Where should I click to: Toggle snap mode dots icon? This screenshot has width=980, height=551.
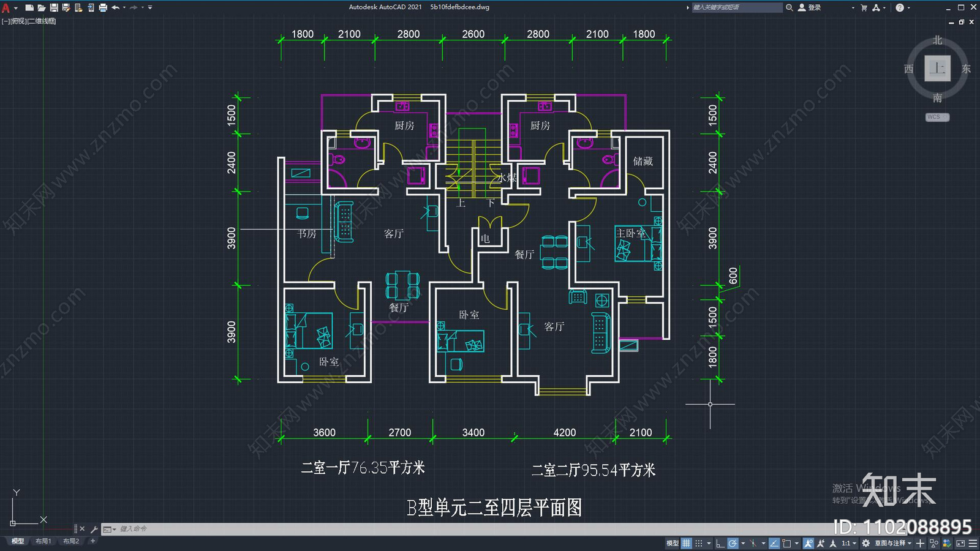click(699, 543)
